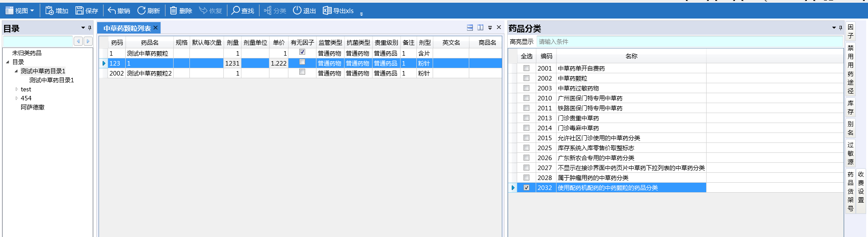Uncheck 有无因子 for 测试中草药颗粒 row

pos(302,52)
